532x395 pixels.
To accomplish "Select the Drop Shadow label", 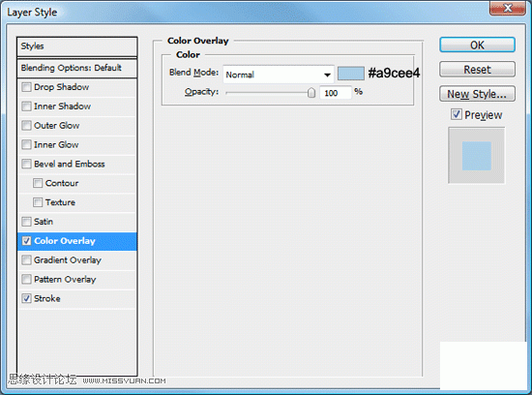I will (x=61, y=87).
